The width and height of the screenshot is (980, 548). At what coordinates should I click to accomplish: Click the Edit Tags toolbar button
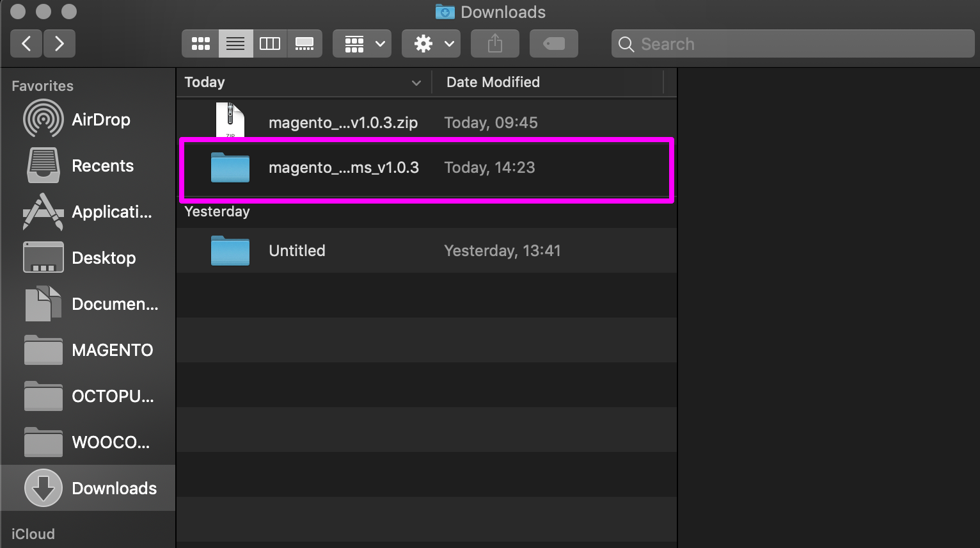[x=554, y=44]
